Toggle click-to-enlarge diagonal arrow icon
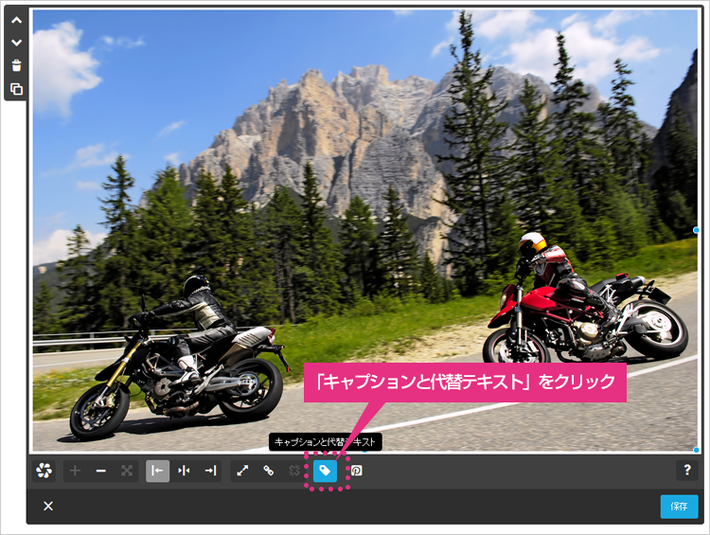Viewport: 710px width, 535px height. [243, 471]
